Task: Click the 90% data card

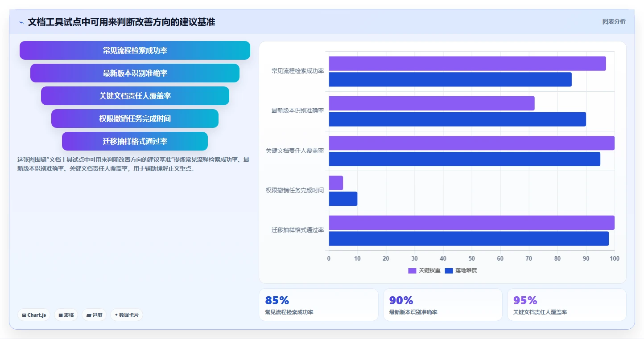Action: point(442,305)
